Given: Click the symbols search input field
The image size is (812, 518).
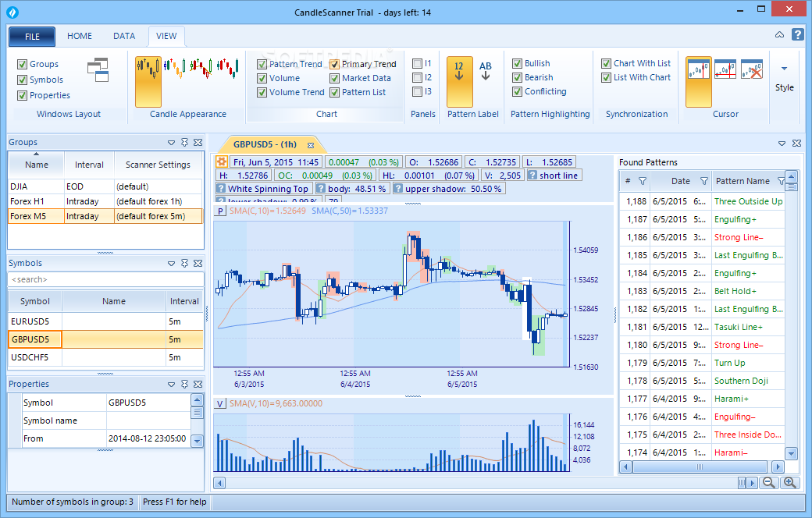Looking at the screenshot, I should click(x=105, y=279).
